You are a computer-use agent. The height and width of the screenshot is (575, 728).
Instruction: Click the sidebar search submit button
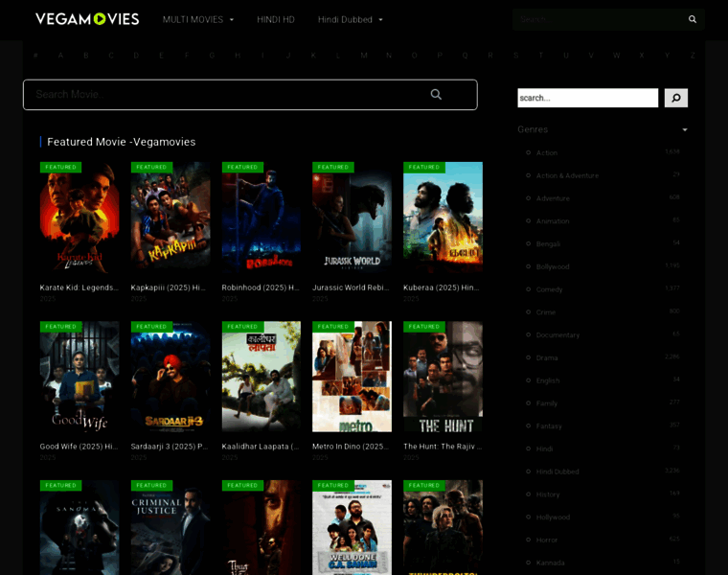tap(676, 98)
